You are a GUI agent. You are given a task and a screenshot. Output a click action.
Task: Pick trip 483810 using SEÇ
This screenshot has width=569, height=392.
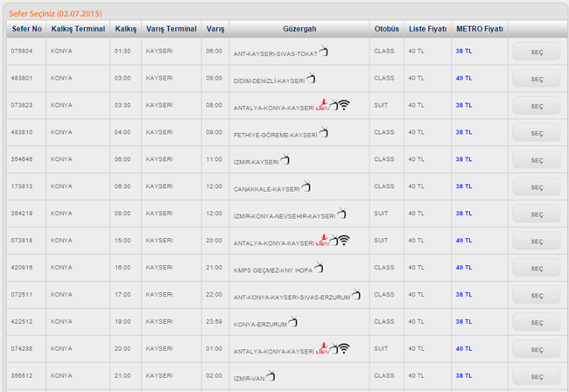point(537,133)
